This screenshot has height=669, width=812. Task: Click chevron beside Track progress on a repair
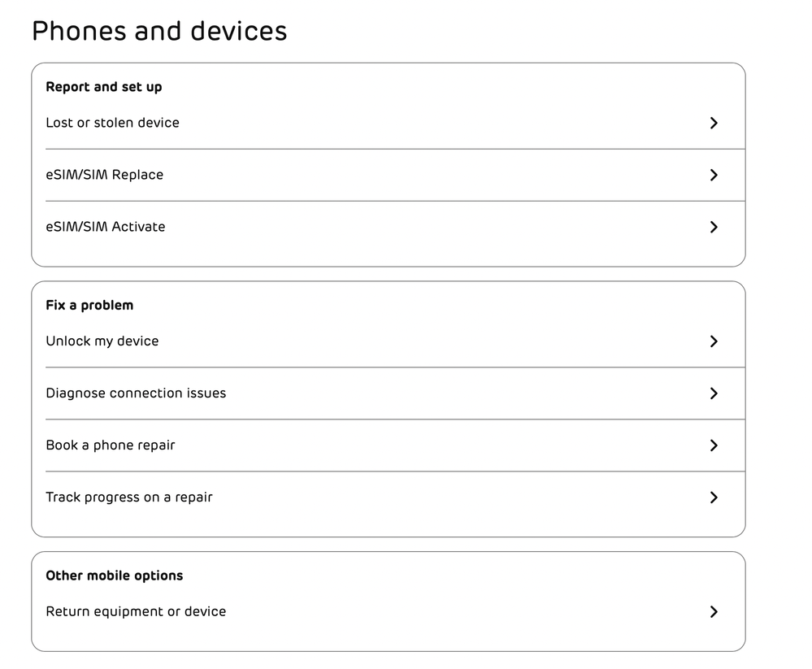pos(714,497)
